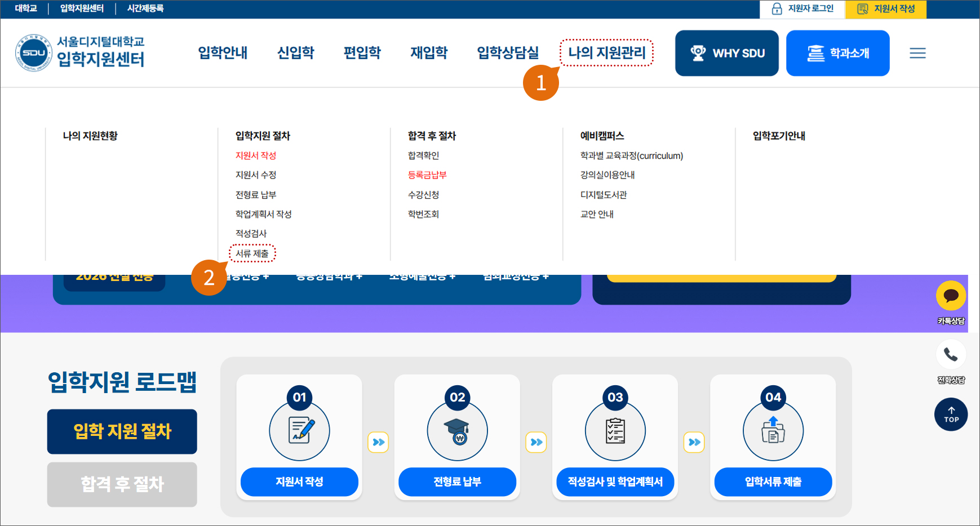Click the KakaoTalk chat consultation icon

click(x=951, y=296)
